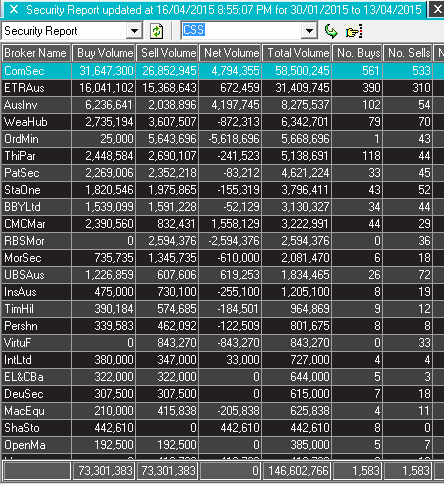444x484 pixels.
Task: Sort by No. Sells column header
Action: click(408, 53)
